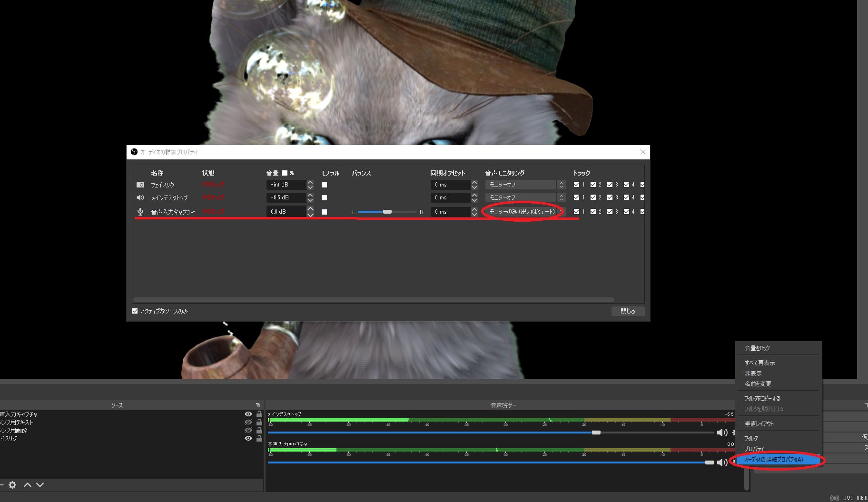Uncheck track 3 for 音声入力キャプチャ
Screen dimensions: 868x502
[x=610, y=212]
